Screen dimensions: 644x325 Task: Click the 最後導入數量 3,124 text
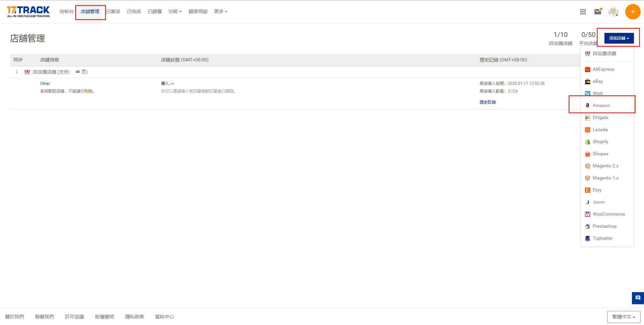(x=498, y=91)
